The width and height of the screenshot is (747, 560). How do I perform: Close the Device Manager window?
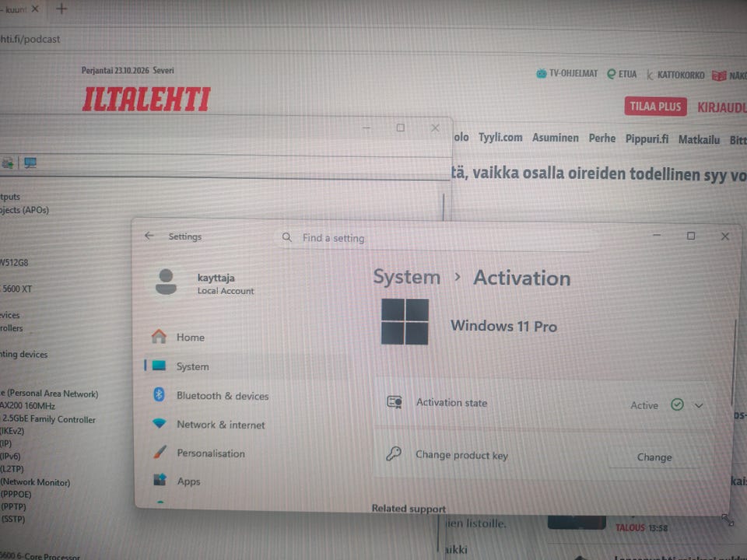point(435,128)
